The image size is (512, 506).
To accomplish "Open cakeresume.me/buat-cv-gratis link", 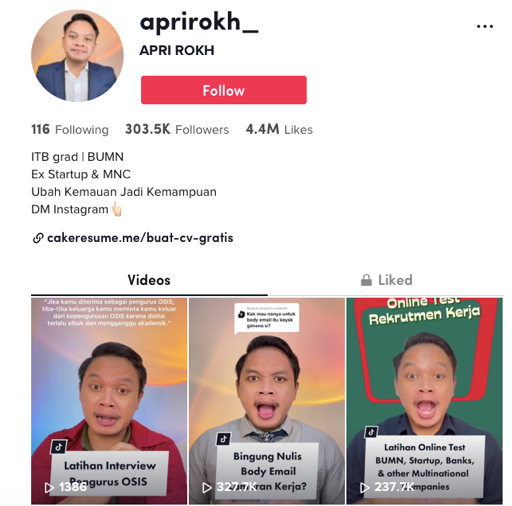I will point(140,238).
